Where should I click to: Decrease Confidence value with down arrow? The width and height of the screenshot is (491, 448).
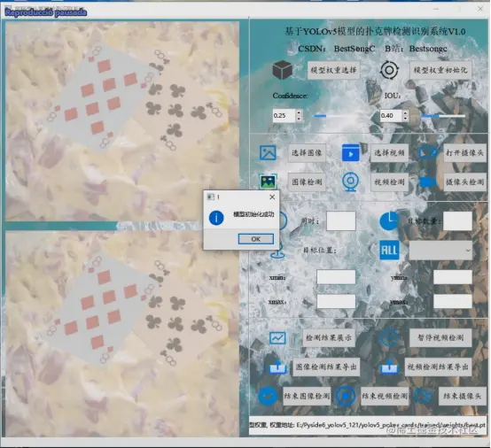299,119
